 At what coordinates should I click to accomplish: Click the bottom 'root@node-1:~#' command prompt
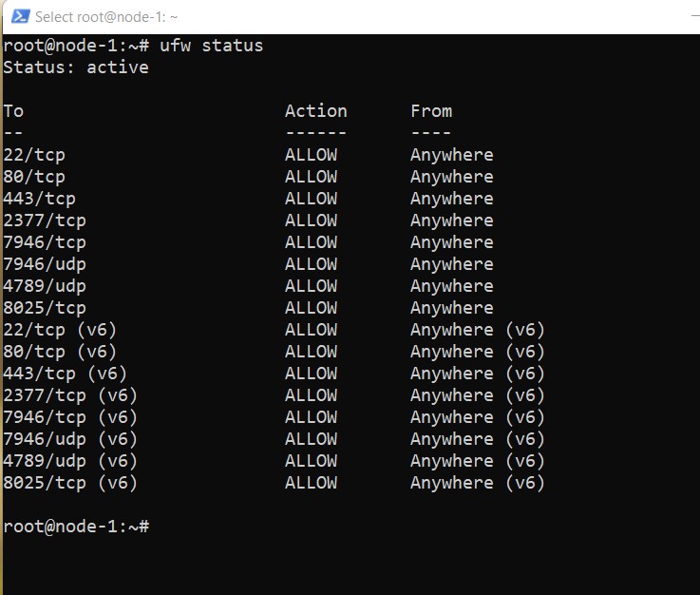point(76,527)
